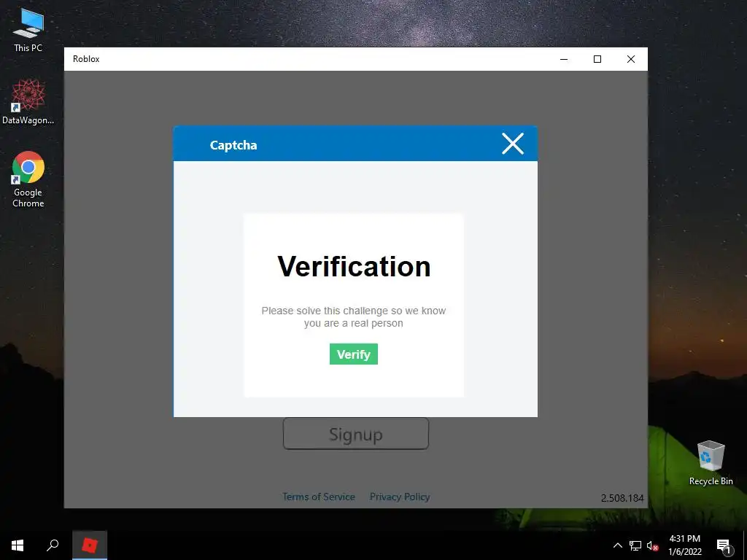The height and width of the screenshot is (560, 747).
Task: Click the version number 2.508.184
Action: [622, 498]
